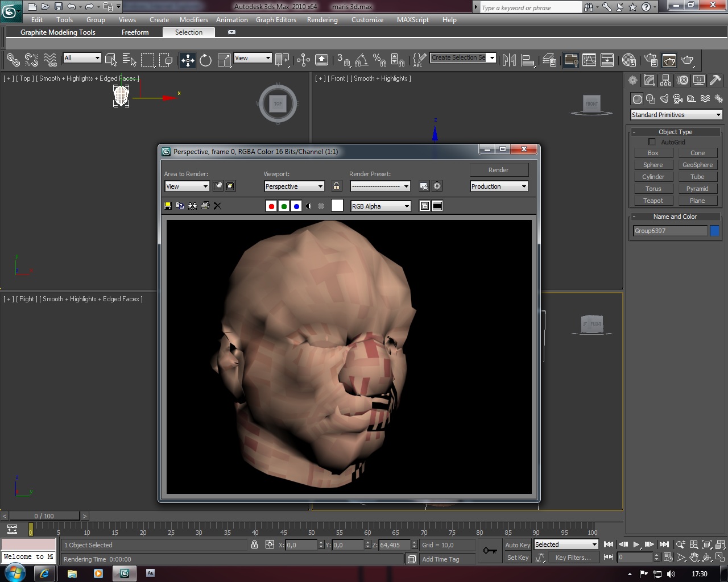Create a Teapot primitive button
The height and width of the screenshot is (582, 728).
coord(653,201)
